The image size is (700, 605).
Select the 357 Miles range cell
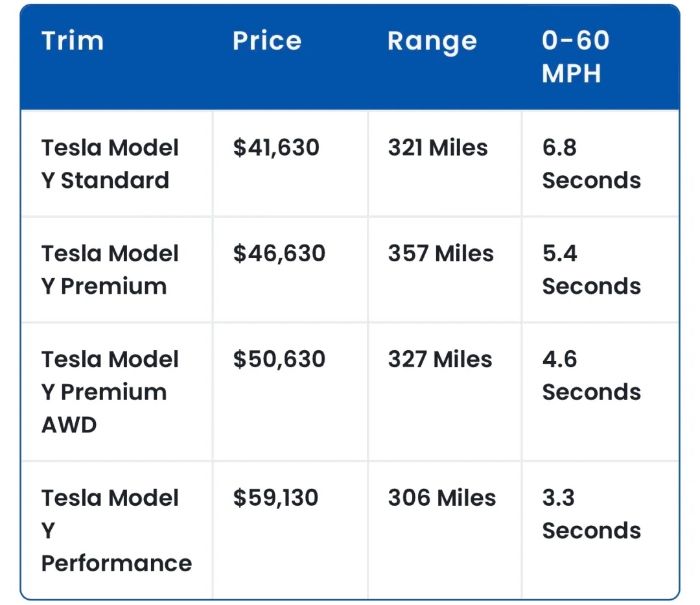click(441, 254)
